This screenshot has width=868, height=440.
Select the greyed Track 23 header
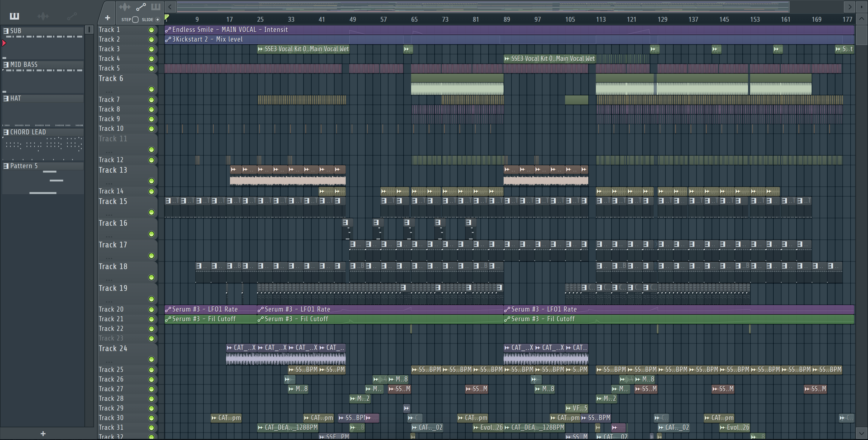[127, 338]
